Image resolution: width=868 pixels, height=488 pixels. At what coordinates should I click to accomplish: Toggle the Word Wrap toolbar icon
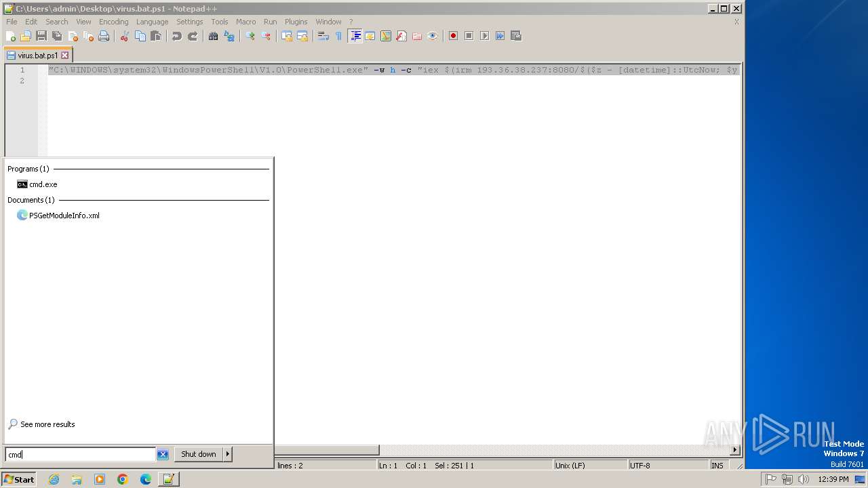323,36
